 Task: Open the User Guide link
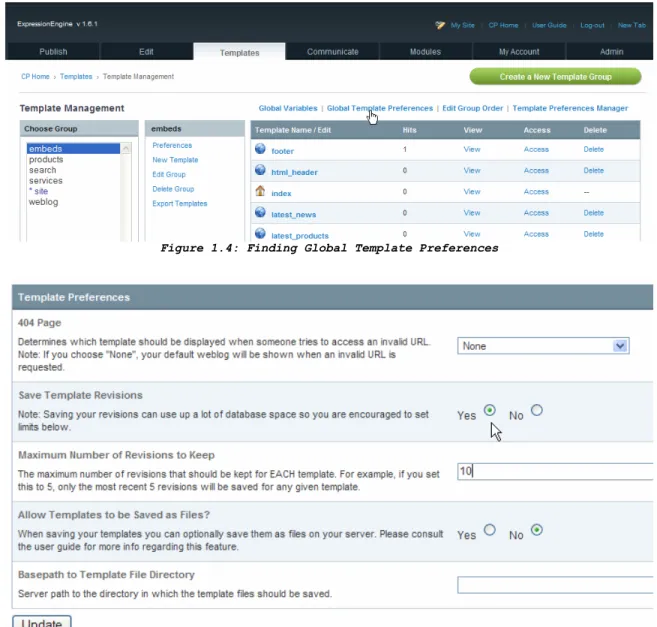(x=549, y=25)
